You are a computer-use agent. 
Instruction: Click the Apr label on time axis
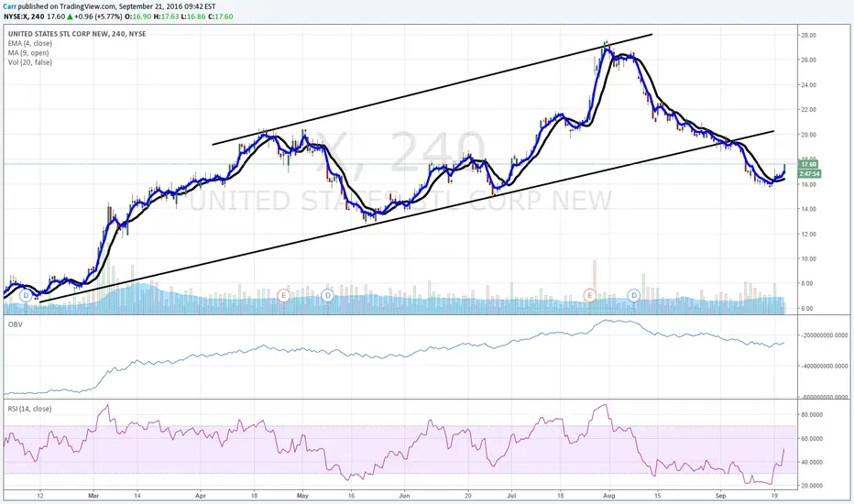point(201,496)
